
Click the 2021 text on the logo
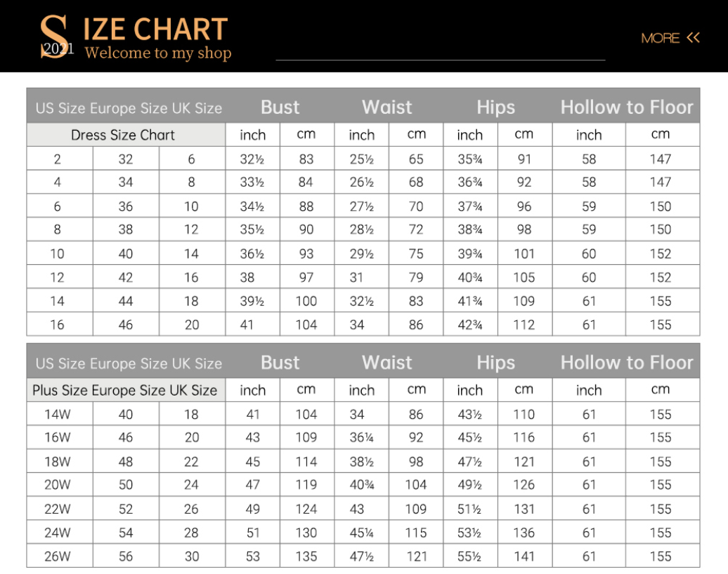tap(58, 48)
